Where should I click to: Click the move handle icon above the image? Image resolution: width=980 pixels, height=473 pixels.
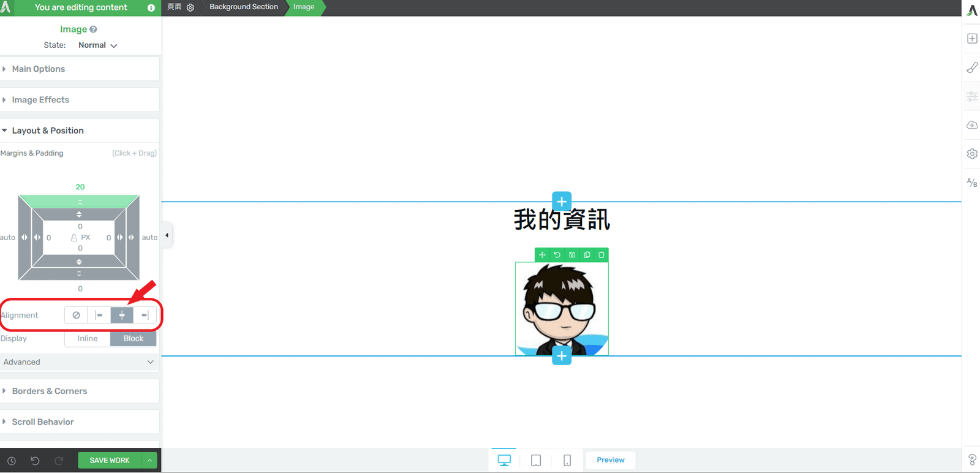(x=542, y=255)
